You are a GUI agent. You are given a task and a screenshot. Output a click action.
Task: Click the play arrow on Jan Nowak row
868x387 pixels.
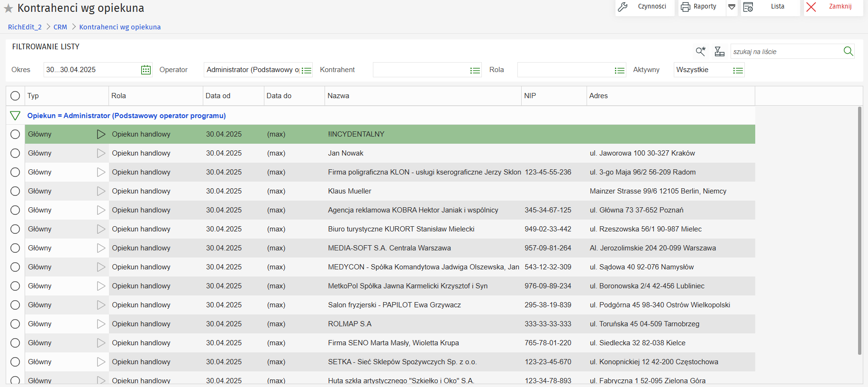click(101, 153)
